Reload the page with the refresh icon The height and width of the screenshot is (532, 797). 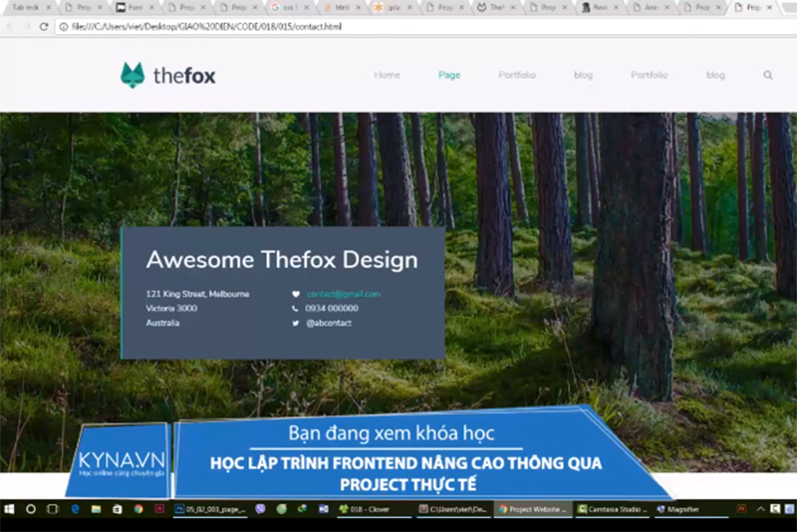[x=44, y=27]
